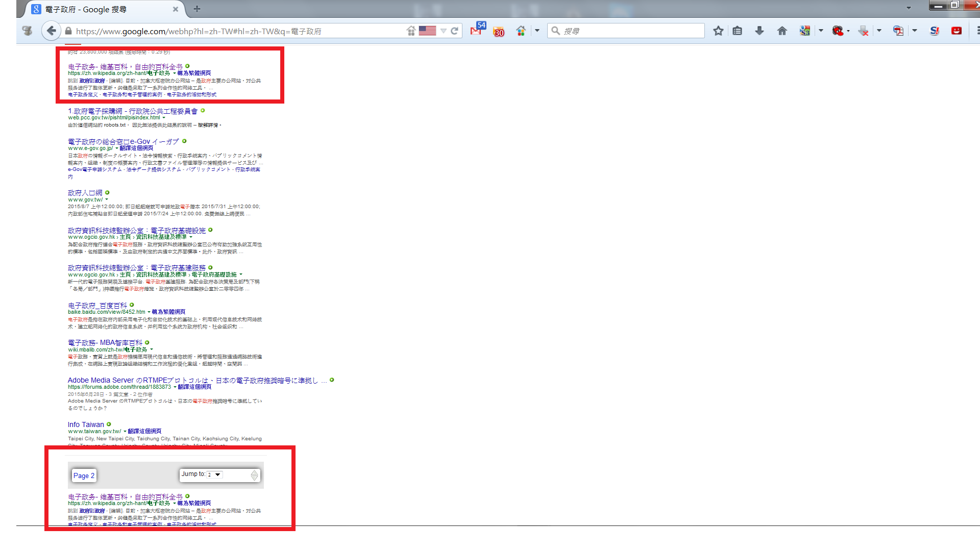Expand the arrow next to www.gov.tw URL
Viewport: 980px width, 551px height.
click(107, 200)
